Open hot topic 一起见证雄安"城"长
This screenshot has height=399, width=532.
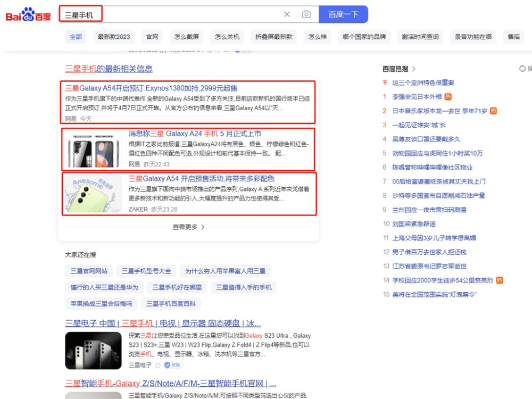pyautogui.click(x=419, y=125)
